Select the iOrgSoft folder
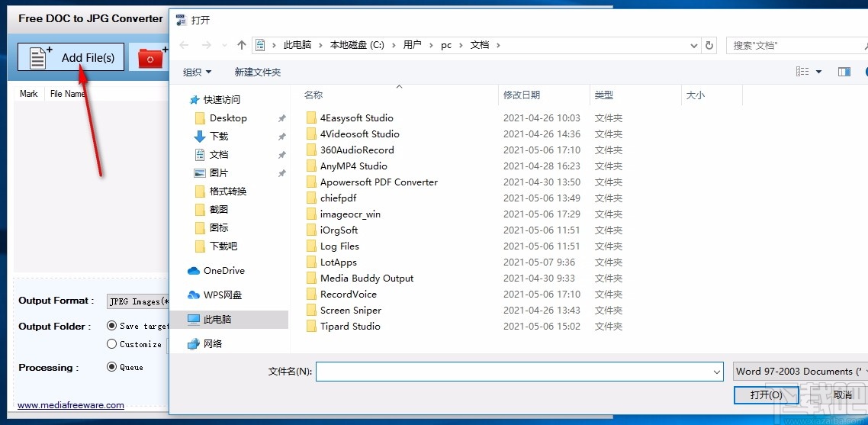The image size is (868, 425). click(x=339, y=230)
